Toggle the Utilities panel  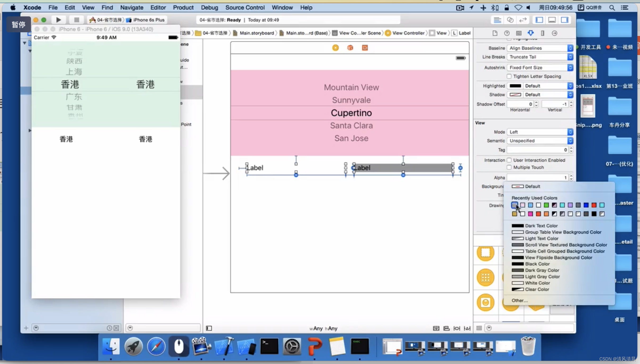click(x=565, y=20)
